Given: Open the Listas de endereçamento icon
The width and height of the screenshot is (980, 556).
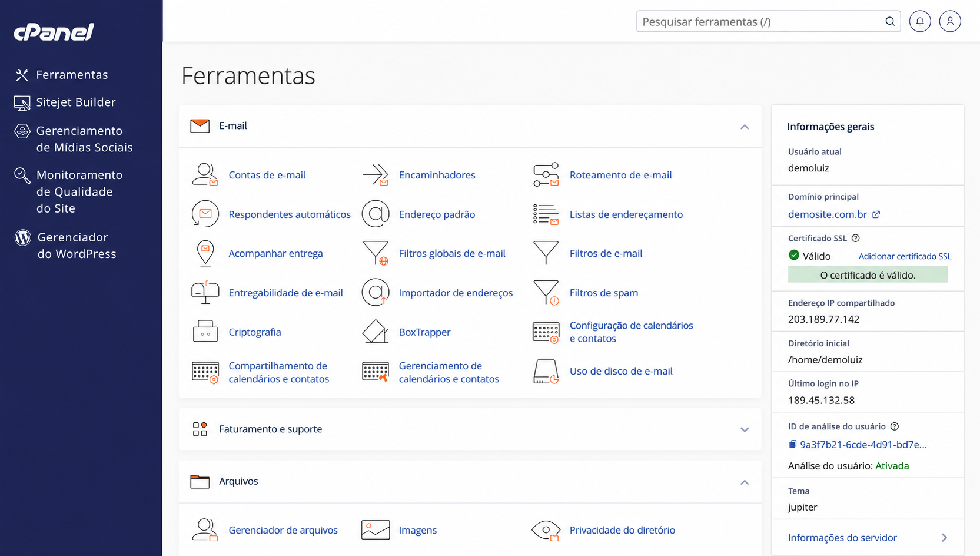Looking at the screenshot, I should click(546, 214).
